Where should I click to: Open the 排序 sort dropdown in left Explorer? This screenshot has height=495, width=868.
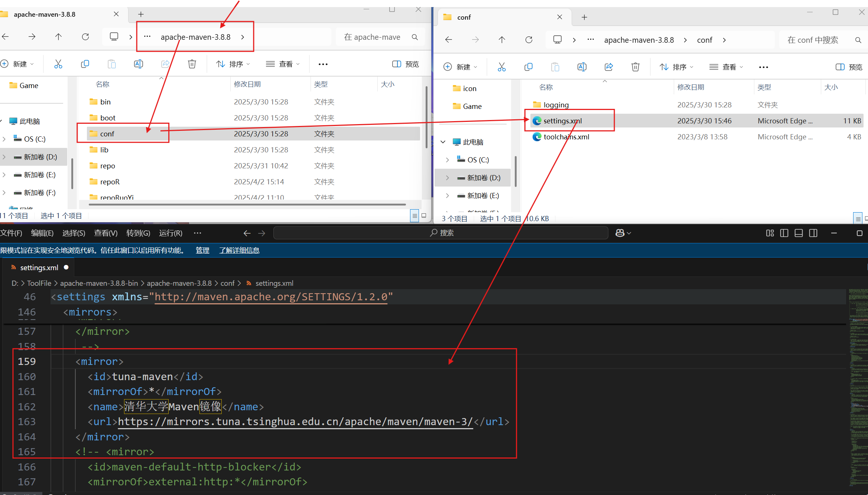[233, 64]
